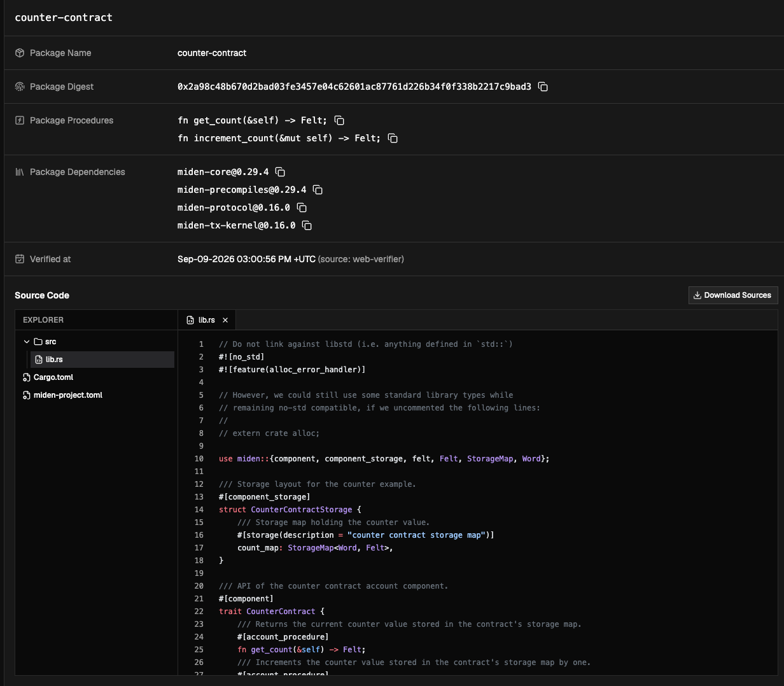Viewport: 784px width, 686px height.
Task: Copy the get_count procedure signature
Action: point(339,120)
